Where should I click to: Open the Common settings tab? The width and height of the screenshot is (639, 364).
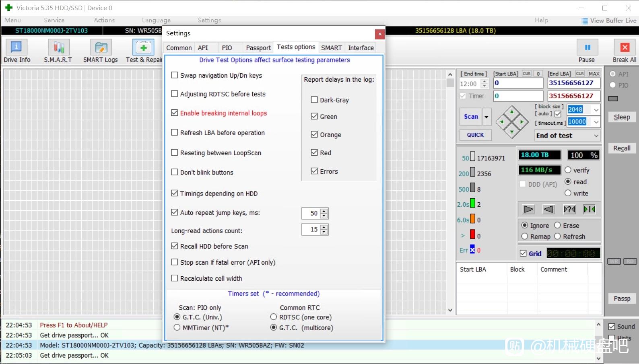179,48
